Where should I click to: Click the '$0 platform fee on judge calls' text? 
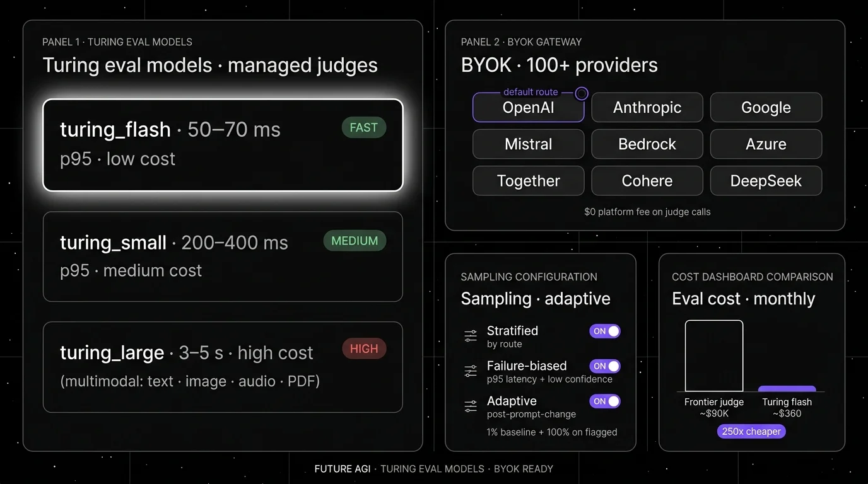tap(647, 212)
